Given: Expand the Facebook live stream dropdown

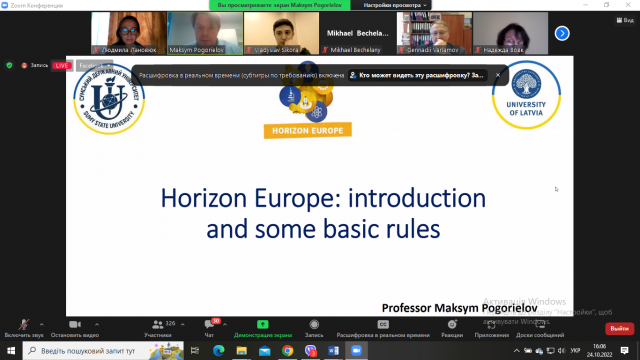Looking at the screenshot, I should click(94, 66).
